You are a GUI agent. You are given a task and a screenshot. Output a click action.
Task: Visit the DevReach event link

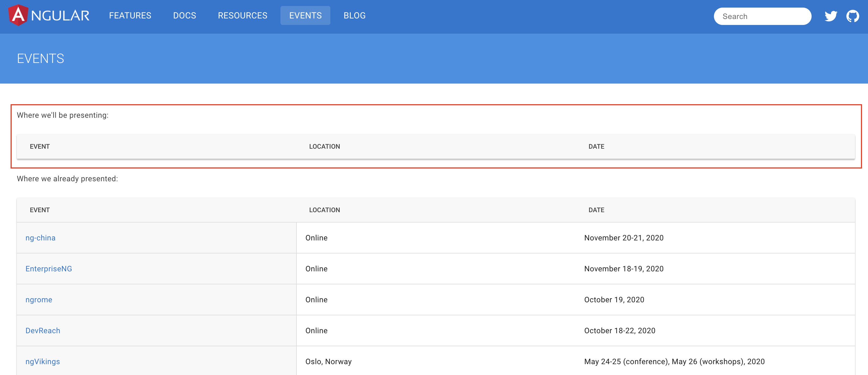coord(43,331)
